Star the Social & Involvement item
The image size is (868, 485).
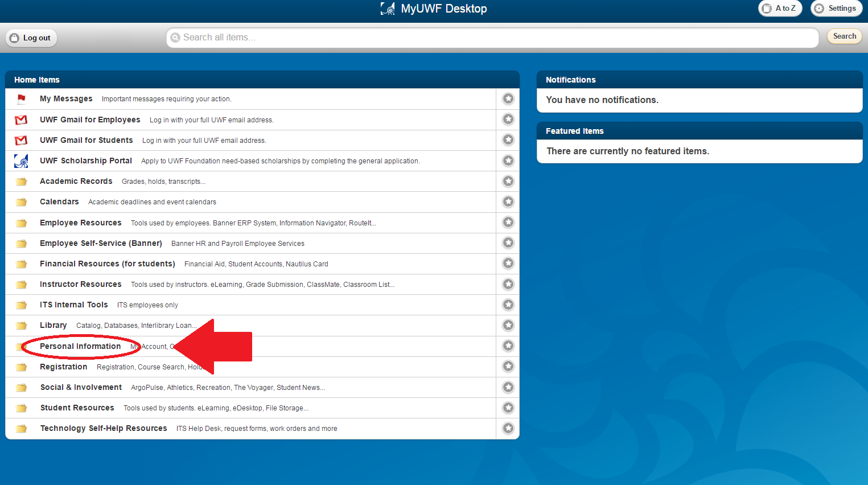[508, 387]
